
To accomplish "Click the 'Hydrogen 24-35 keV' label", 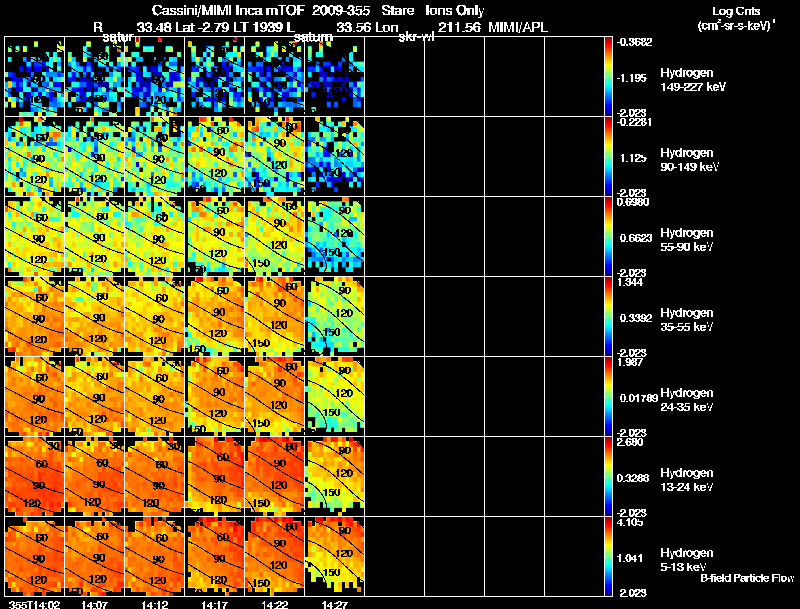I will (x=687, y=399).
